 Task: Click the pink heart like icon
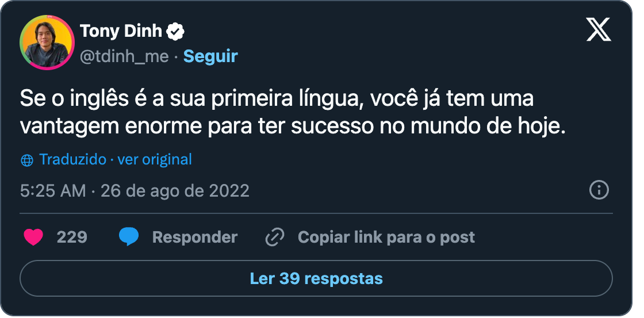tap(34, 237)
